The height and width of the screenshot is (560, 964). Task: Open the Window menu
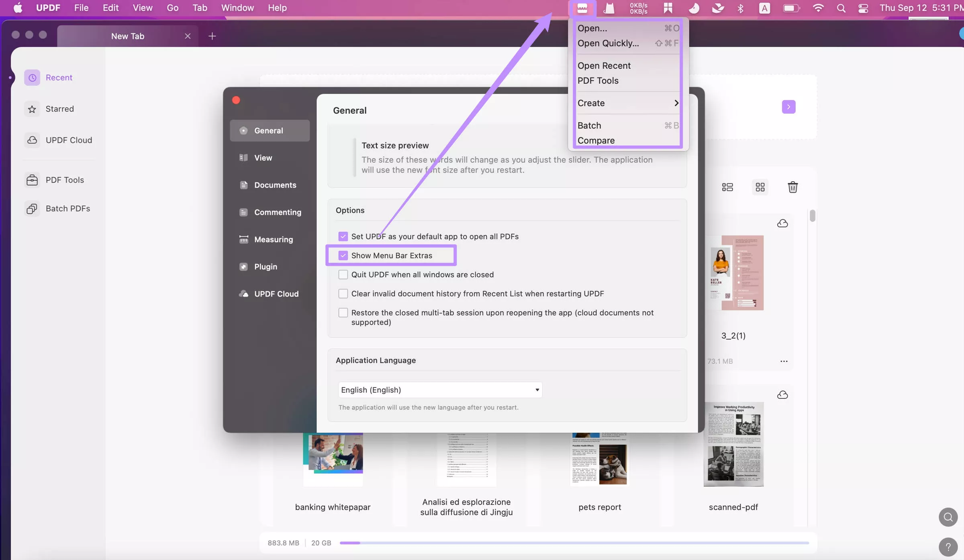[x=237, y=8]
